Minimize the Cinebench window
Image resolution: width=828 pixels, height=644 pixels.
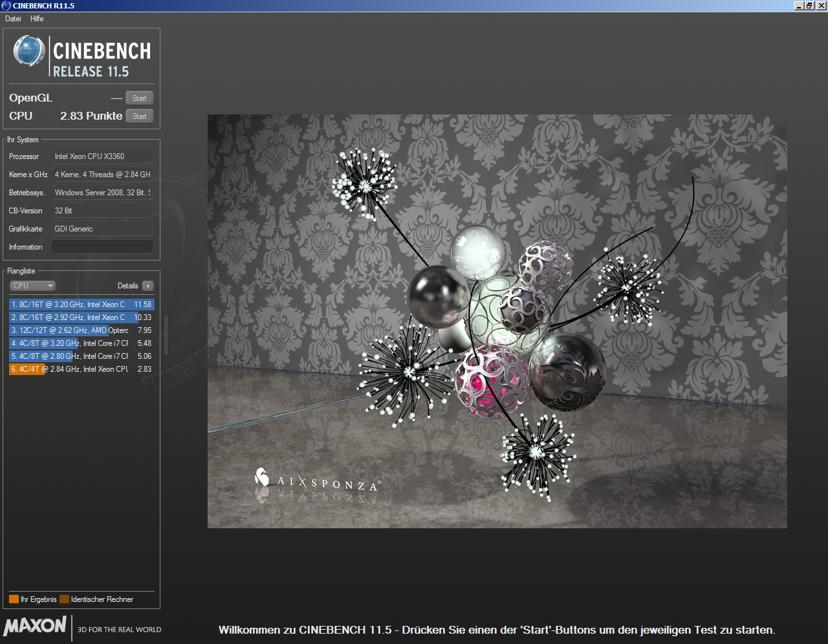coord(799,5)
